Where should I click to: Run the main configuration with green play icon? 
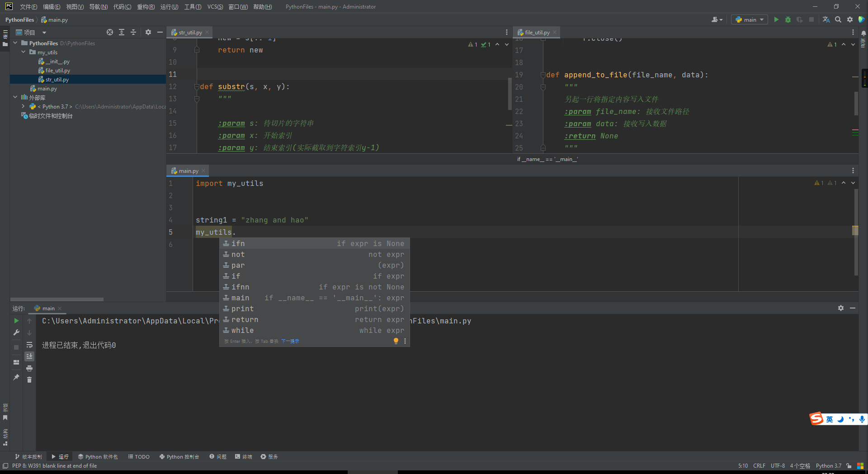776,19
